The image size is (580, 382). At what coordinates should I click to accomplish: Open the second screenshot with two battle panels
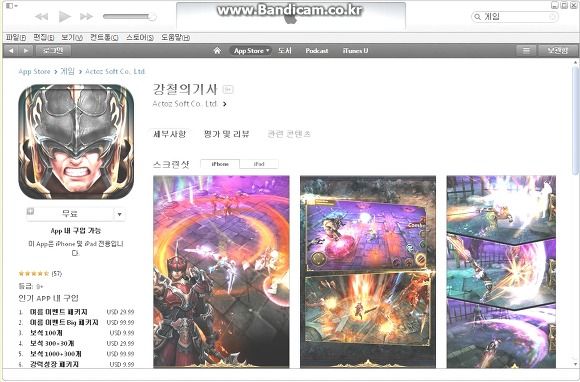tap(368, 271)
